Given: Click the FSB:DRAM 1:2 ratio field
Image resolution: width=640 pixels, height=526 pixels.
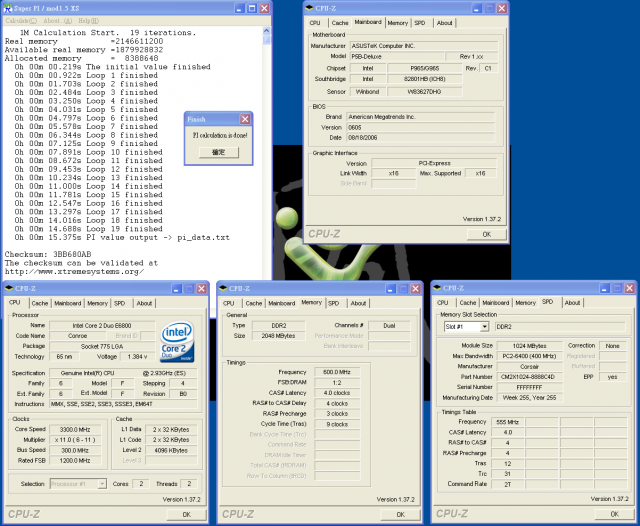Looking at the screenshot, I should (x=337, y=383).
